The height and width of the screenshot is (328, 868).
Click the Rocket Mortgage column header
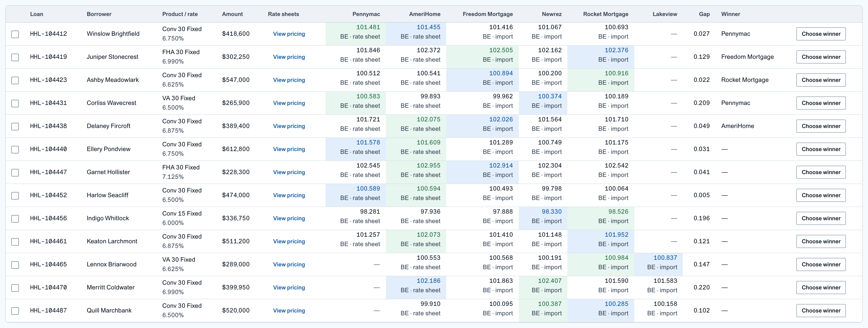(x=606, y=14)
